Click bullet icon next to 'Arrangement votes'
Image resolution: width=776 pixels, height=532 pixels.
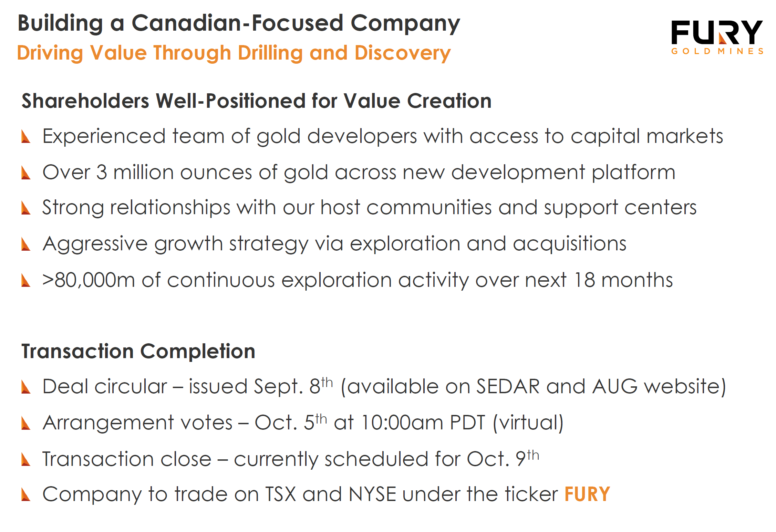26,423
